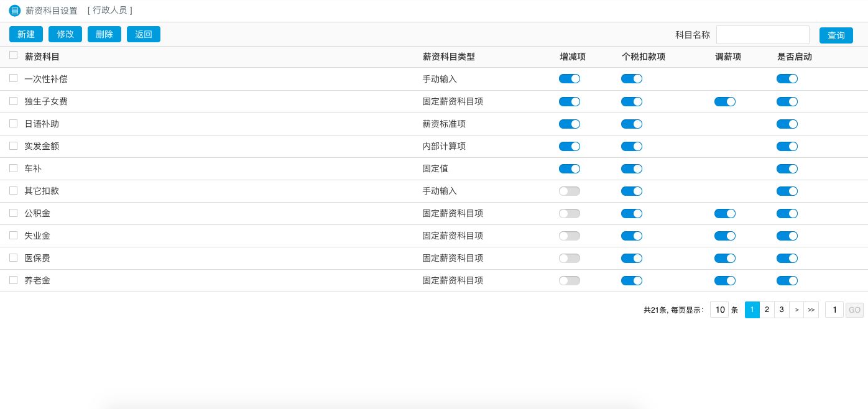Switch off 个税扣款项 for 失业金
The height and width of the screenshot is (409, 868).
631,236
